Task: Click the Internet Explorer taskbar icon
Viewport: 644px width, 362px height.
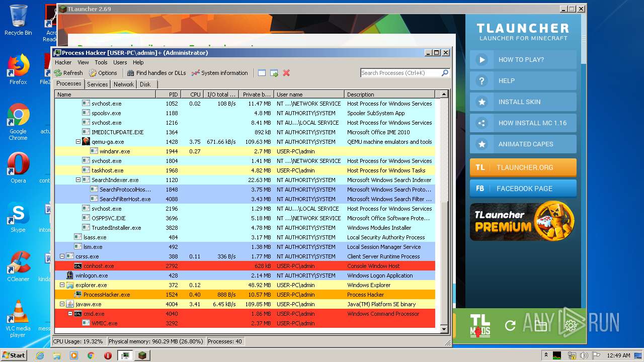Action: (40, 355)
